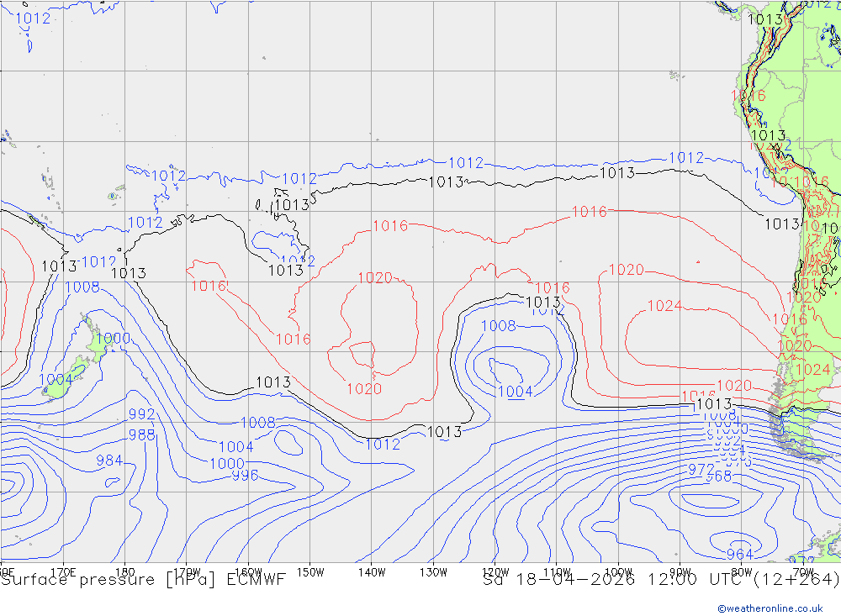Select the 996 isobar label
Image resolution: width=841 pixels, height=616 pixels.
pyautogui.click(x=245, y=476)
